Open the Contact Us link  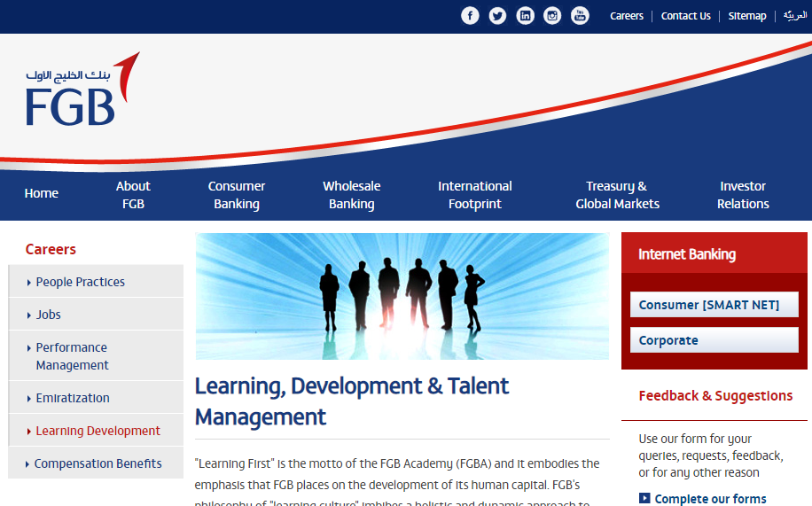tap(685, 16)
